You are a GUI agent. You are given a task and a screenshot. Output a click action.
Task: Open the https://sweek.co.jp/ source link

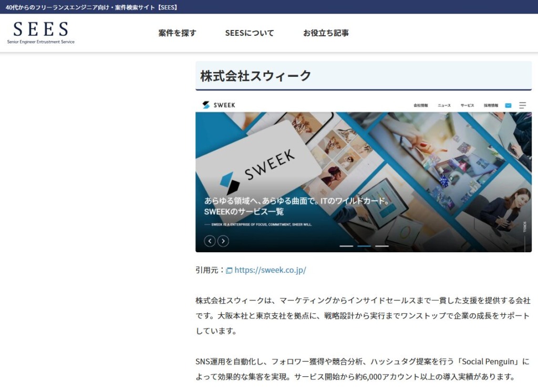click(270, 270)
